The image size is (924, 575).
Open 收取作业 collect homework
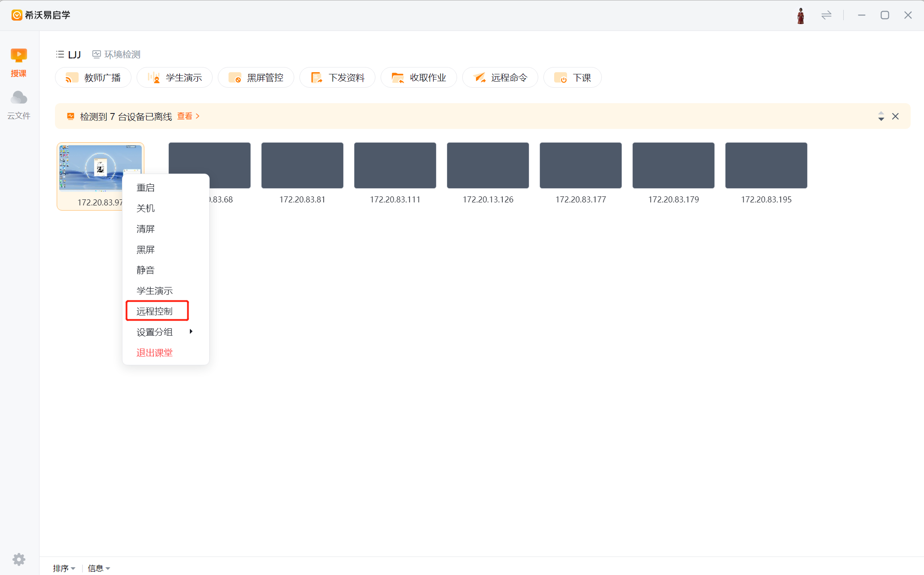[419, 78]
